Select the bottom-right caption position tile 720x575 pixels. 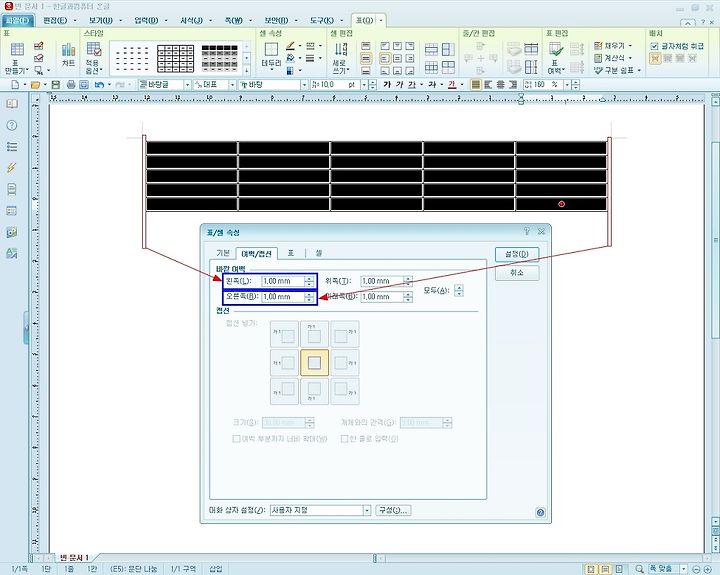click(345, 391)
